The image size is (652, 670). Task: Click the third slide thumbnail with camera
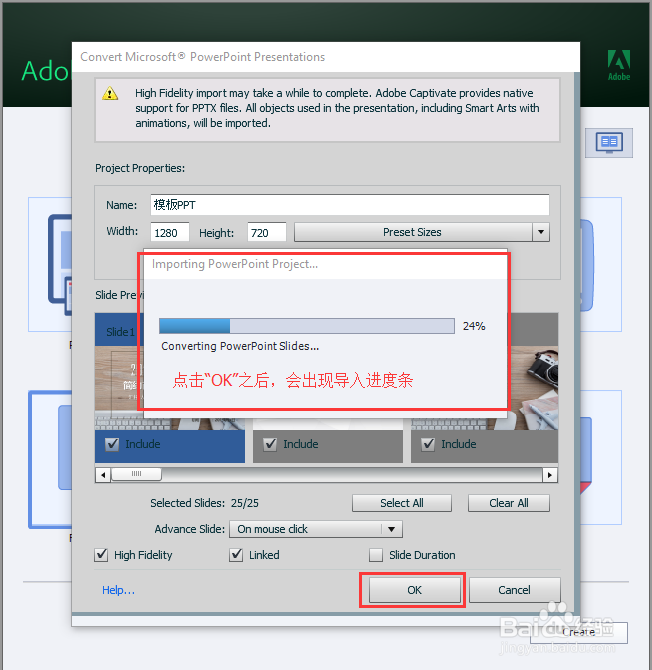(x=533, y=388)
